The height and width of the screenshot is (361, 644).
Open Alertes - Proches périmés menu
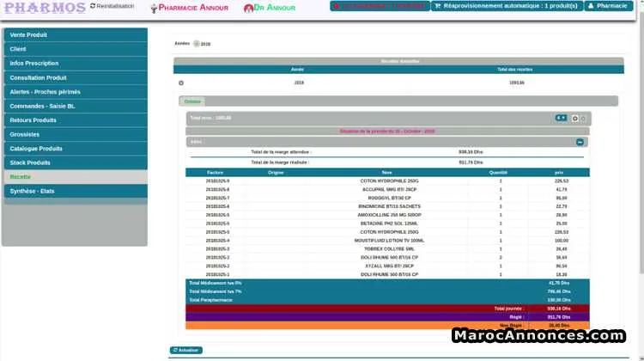[x=76, y=92]
